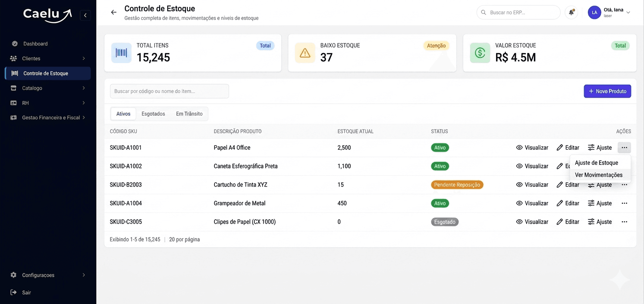This screenshot has width=644, height=304.
Task: Open more options for Clipes de Papel
Action: (x=624, y=222)
